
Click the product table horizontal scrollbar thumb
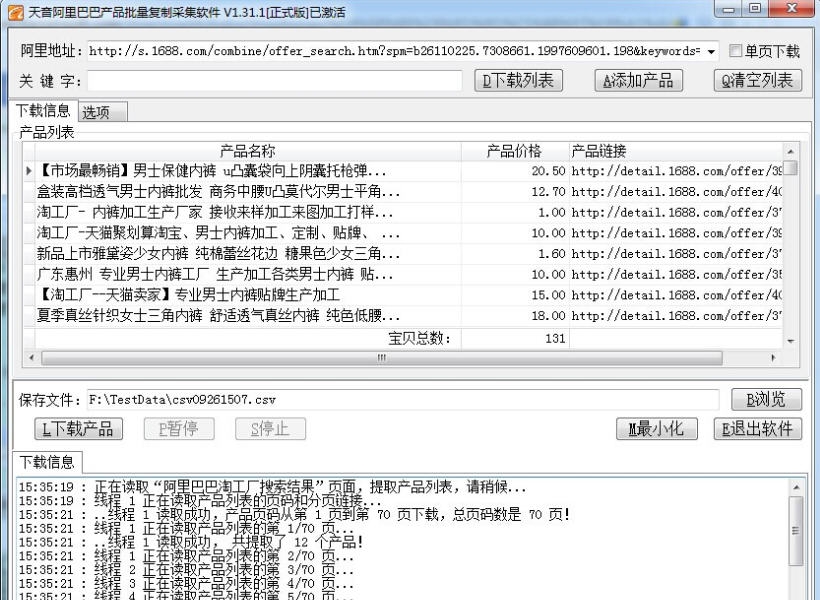382,358
